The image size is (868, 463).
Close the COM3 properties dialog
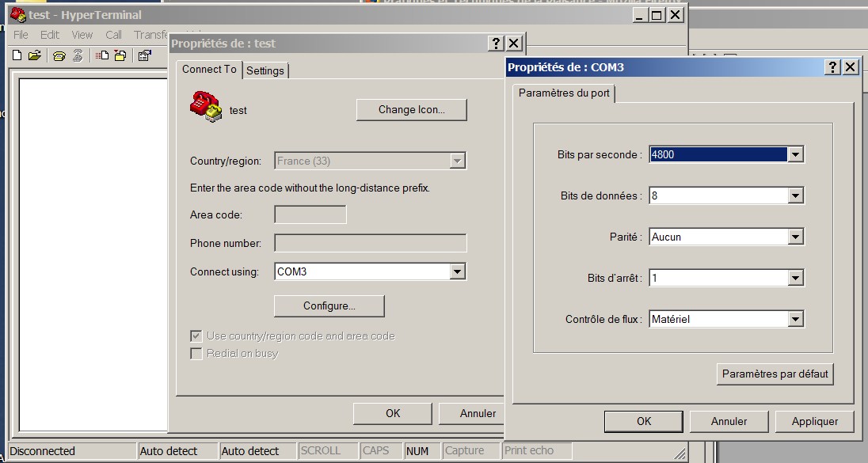click(851, 67)
